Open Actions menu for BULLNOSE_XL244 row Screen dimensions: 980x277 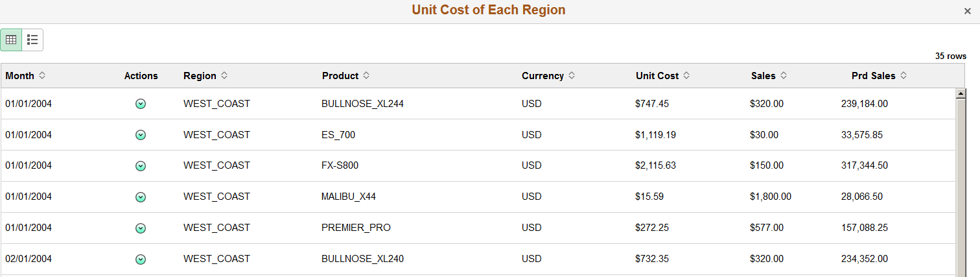141,104
